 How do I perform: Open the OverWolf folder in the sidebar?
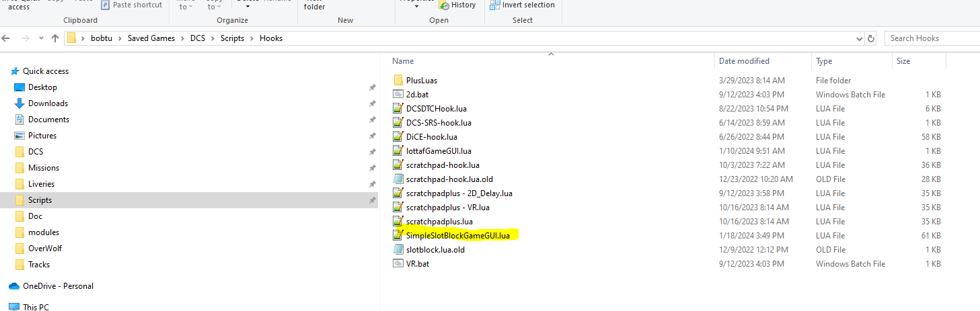click(44, 249)
